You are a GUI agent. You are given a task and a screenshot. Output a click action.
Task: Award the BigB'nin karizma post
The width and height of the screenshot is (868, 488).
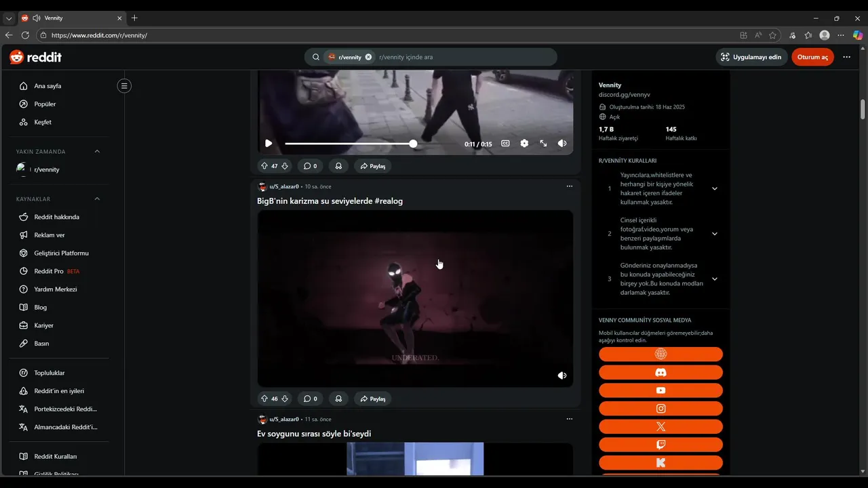pos(338,399)
